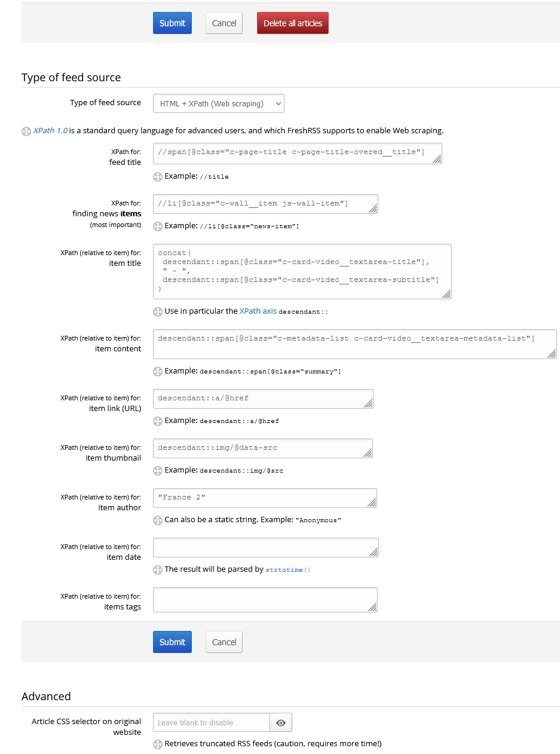Click the help icon for item author static string
560x754 pixels.
pyautogui.click(x=158, y=520)
